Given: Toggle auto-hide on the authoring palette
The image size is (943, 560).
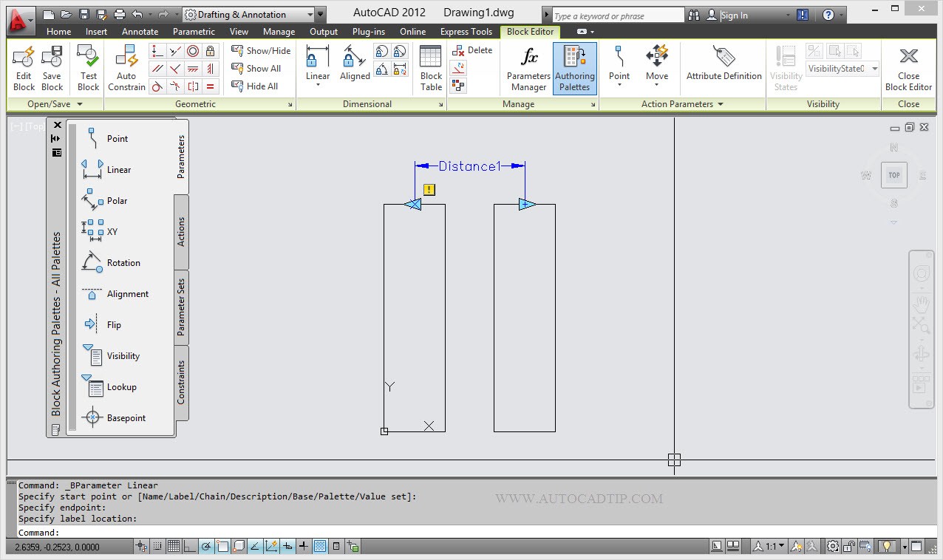Looking at the screenshot, I should (x=56, y=138).
